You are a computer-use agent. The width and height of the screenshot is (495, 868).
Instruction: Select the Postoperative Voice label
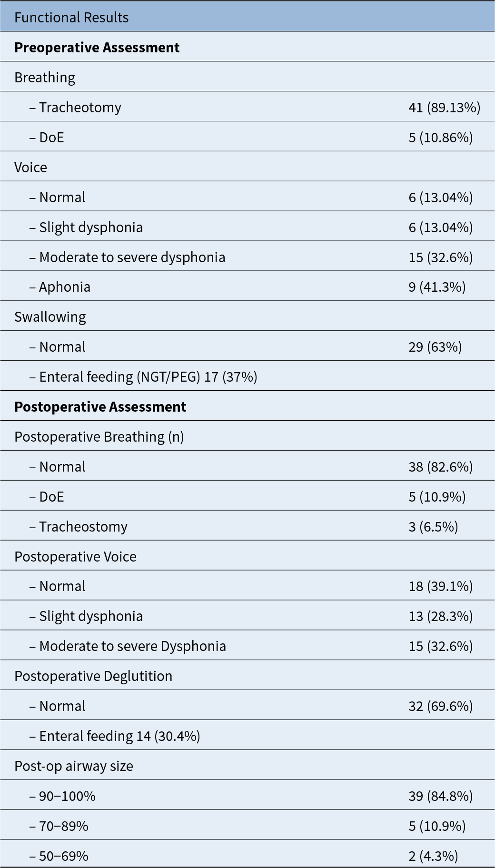[x=75, y=557]
